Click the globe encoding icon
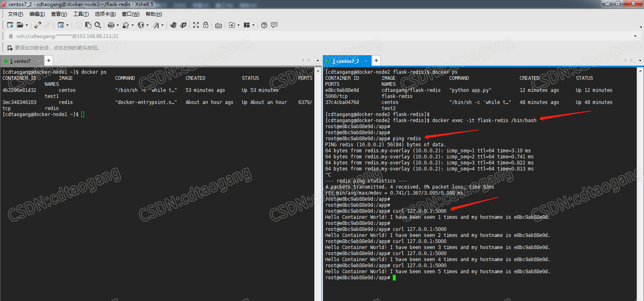644x301 pixels. (x=140, y=25)
